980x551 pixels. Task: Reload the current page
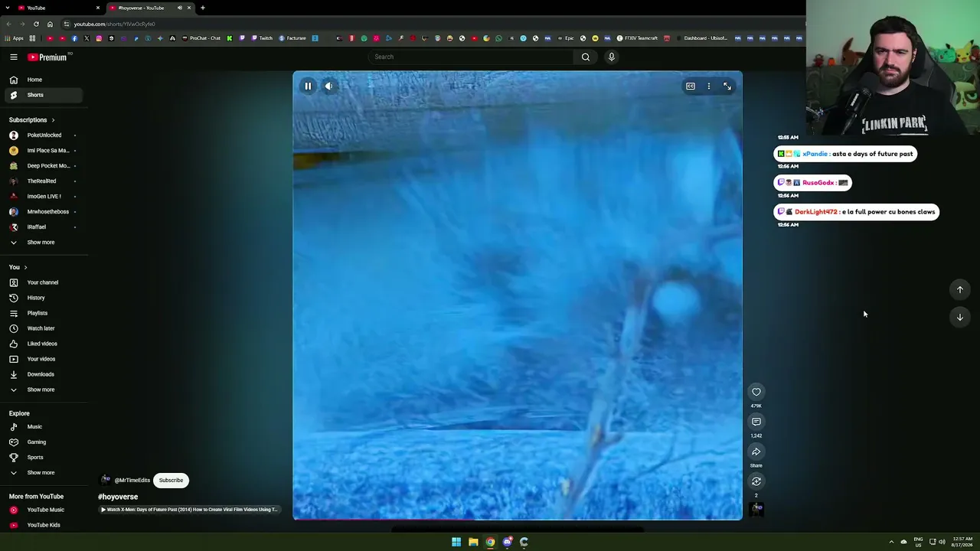tap(36, 24)
